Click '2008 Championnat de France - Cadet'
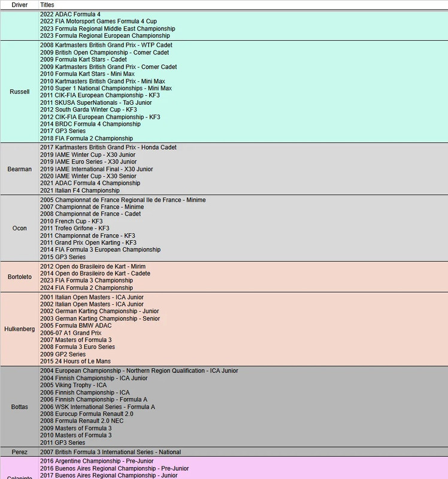448x479 pixels. 90,214
